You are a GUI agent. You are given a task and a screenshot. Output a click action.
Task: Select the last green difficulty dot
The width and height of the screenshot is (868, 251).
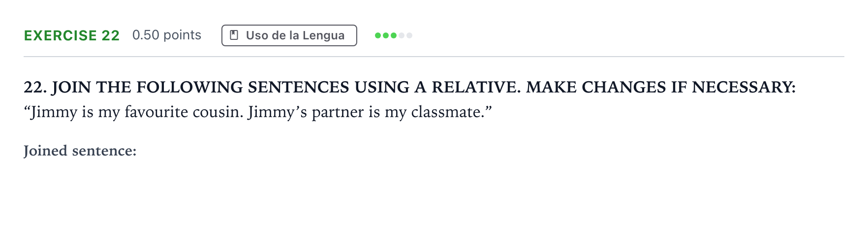click(x=394, y=35)
